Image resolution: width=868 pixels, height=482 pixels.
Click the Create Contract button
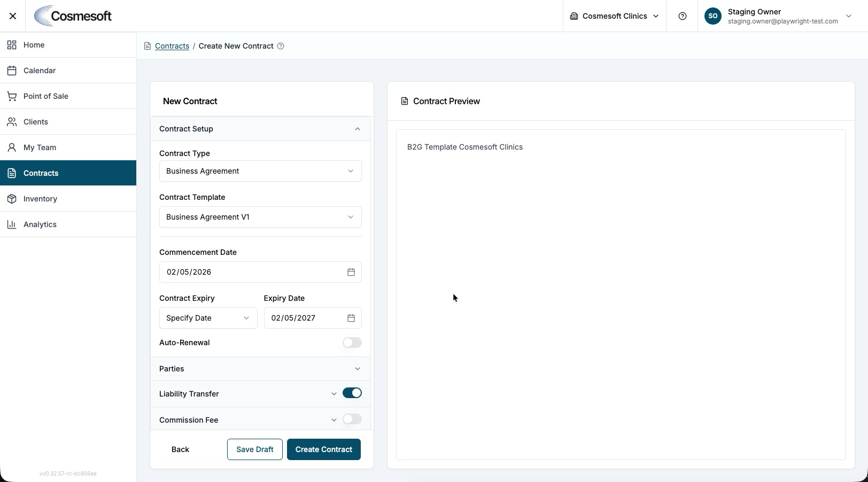click(324, 449)
